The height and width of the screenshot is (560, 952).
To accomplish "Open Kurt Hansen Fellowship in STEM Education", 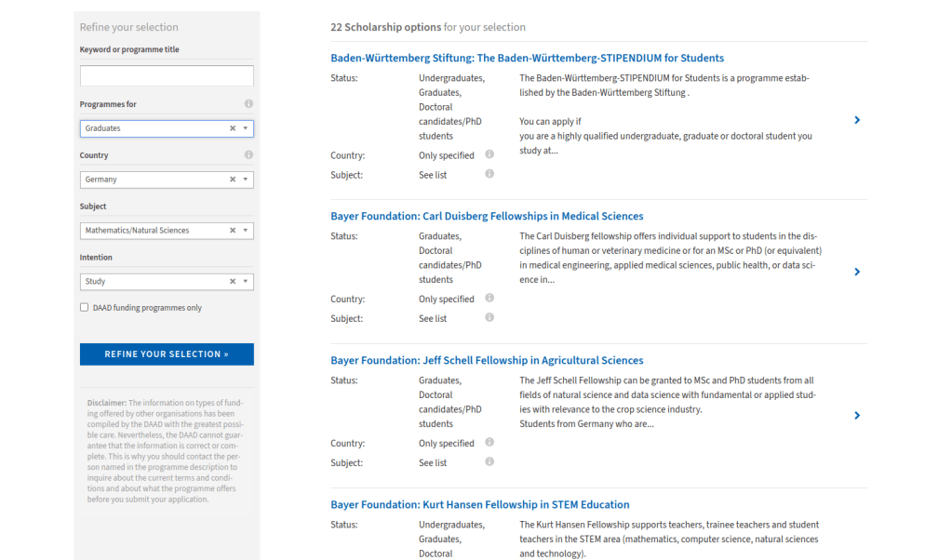I will 479,504.
